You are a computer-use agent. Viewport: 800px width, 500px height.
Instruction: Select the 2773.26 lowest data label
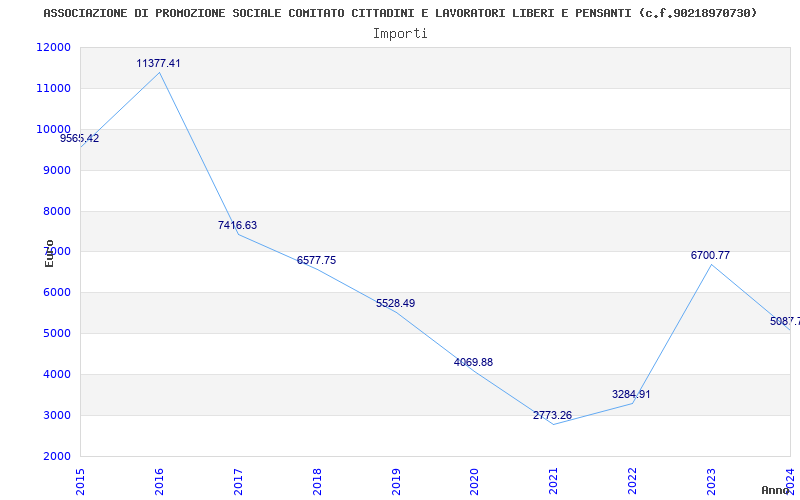553,415
